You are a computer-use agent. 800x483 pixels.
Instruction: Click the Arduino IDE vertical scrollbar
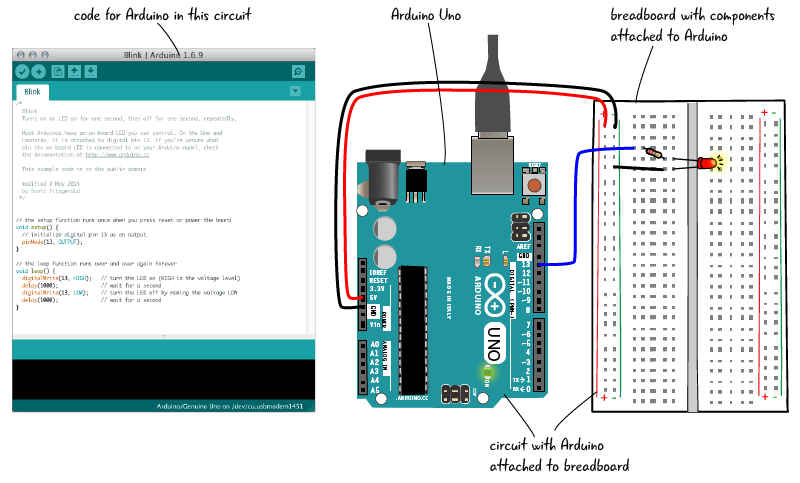point(311,218)
